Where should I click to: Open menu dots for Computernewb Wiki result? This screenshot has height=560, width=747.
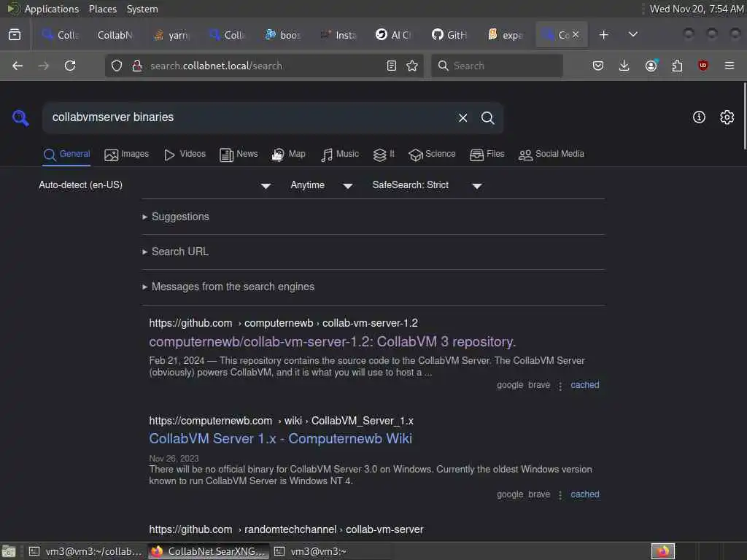[560, 495]
